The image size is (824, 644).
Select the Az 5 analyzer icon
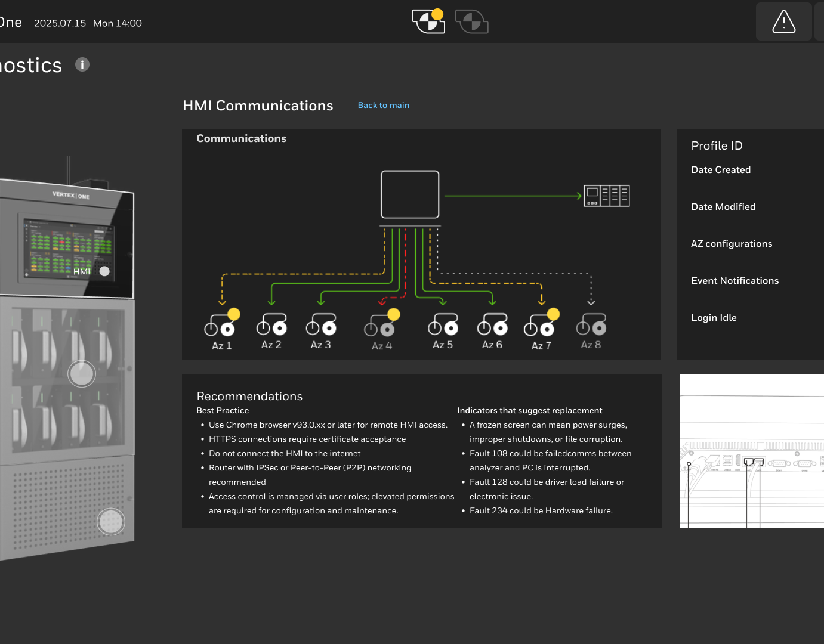pyautogui.click(x=443, y=324)
